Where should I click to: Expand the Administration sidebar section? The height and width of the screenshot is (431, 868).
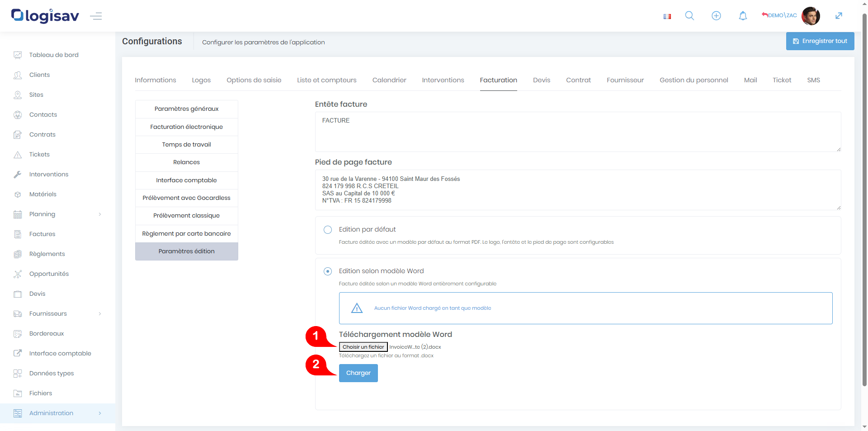100,413
